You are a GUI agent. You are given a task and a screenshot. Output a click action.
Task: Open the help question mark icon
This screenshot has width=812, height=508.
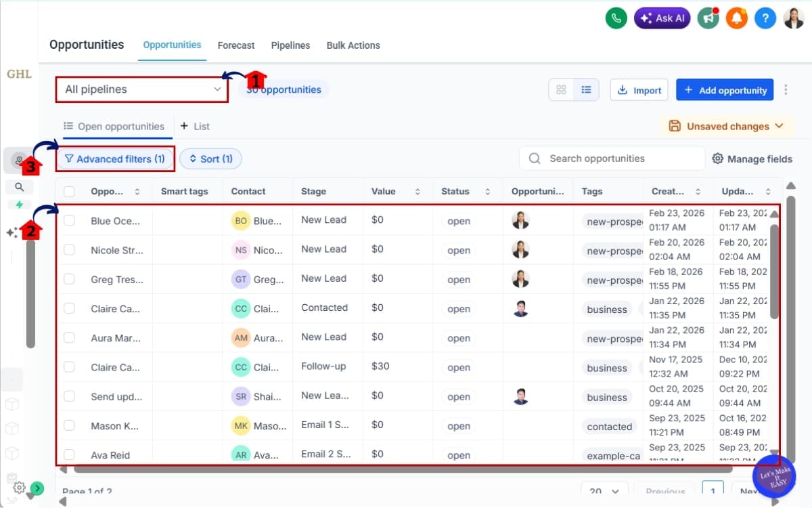pos(765,18)
